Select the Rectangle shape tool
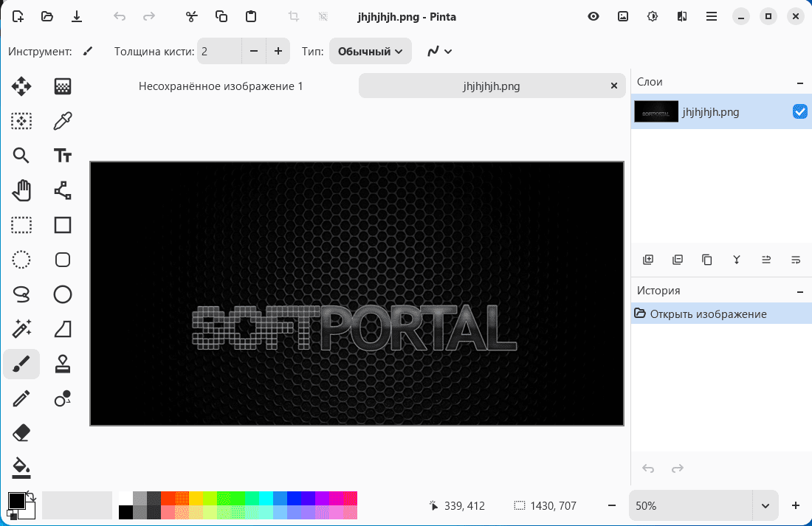 [x=63, y=225]
